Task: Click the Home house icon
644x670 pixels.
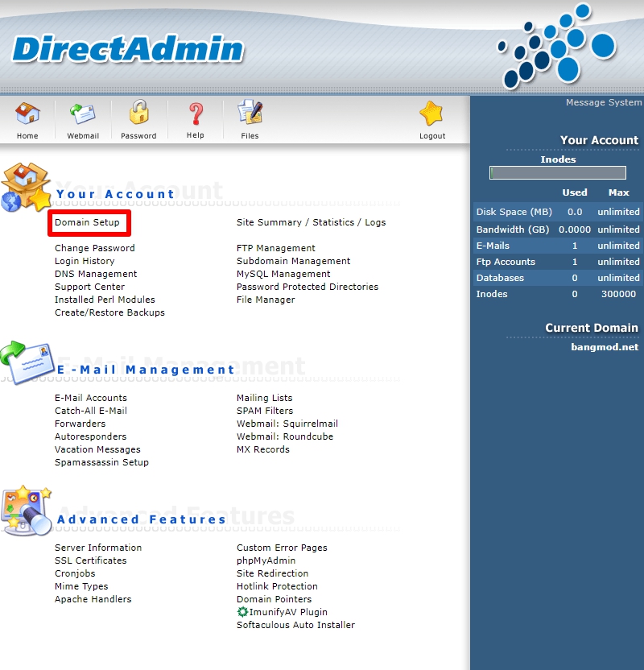Action: 27,114
